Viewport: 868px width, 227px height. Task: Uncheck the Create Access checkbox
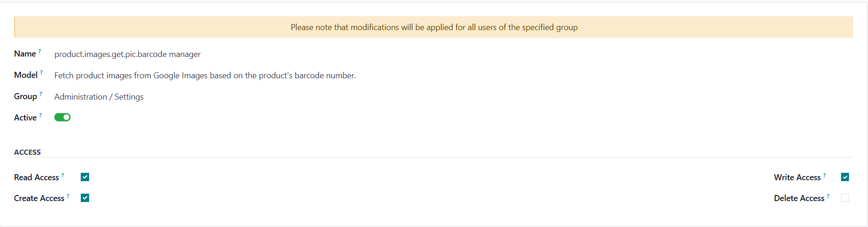pos(85,198)
